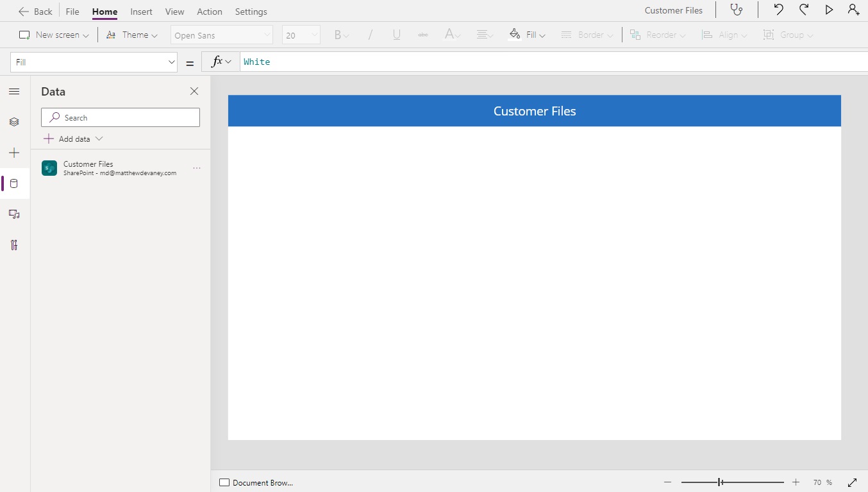The height and width of the screenshot is (492, 868).
Task: Open the Media panel icon in sidebar
Action: tap(14, 214)
